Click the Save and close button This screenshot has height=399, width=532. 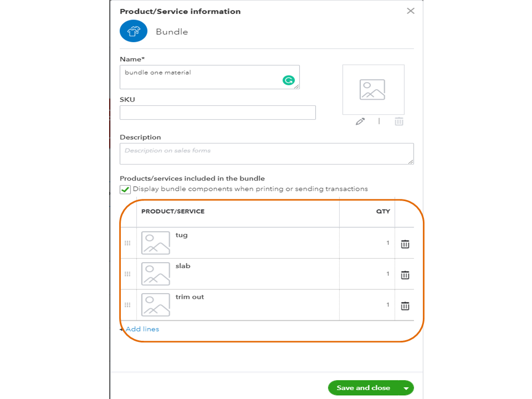[x=363, y=388]
